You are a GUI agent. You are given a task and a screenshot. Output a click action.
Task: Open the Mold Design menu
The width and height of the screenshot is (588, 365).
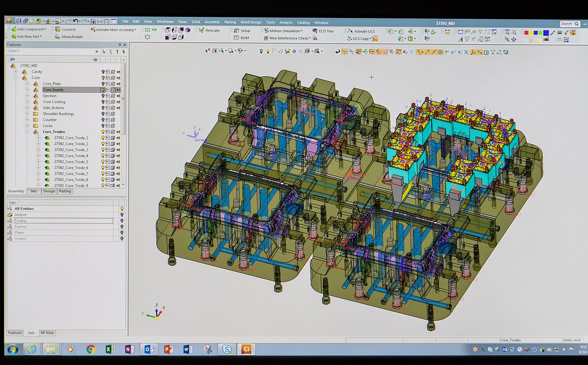click(x=251, y=22)
